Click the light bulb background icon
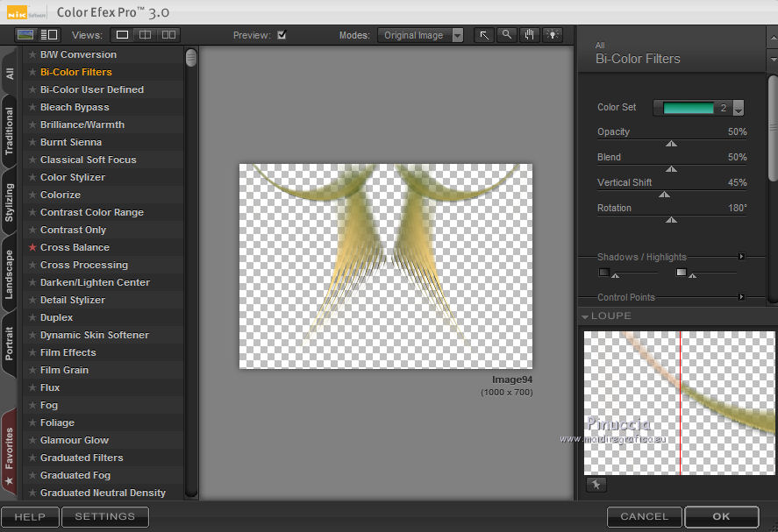This screenshot has height=532, width=778. click(552, 35)
